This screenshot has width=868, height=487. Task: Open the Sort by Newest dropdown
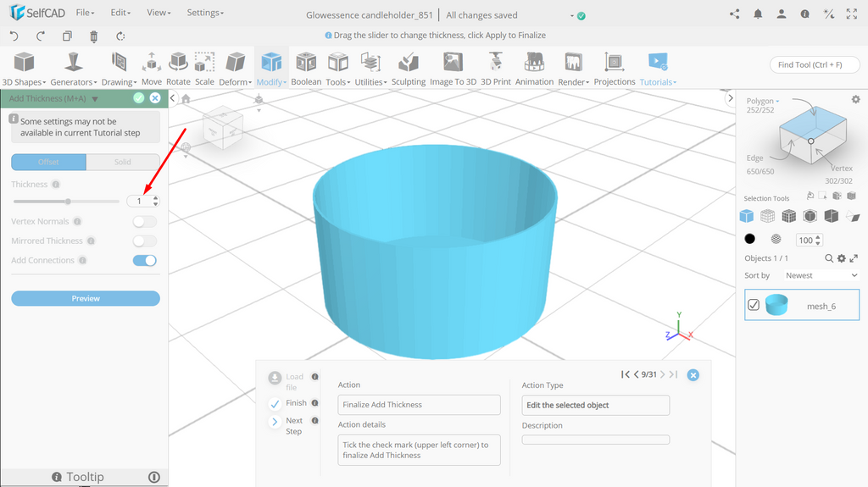pos(821,275)
